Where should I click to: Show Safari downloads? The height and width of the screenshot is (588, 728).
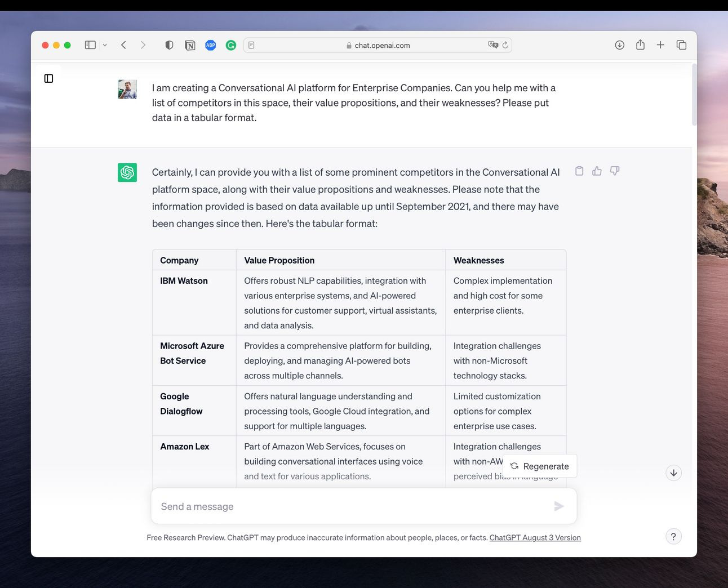point(620,45)
